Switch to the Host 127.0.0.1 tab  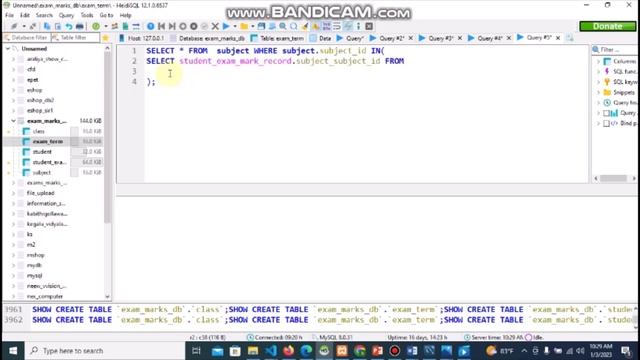tap(142, 38)
